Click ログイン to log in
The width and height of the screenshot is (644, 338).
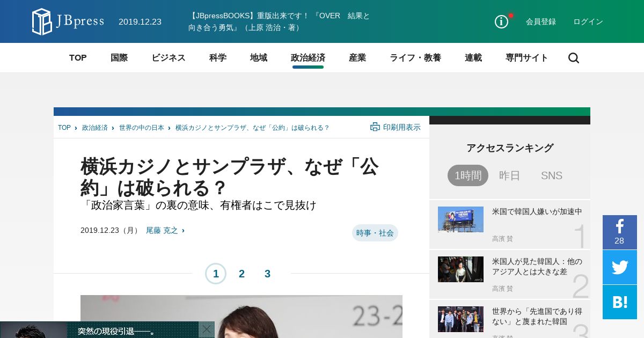point(588,21)
